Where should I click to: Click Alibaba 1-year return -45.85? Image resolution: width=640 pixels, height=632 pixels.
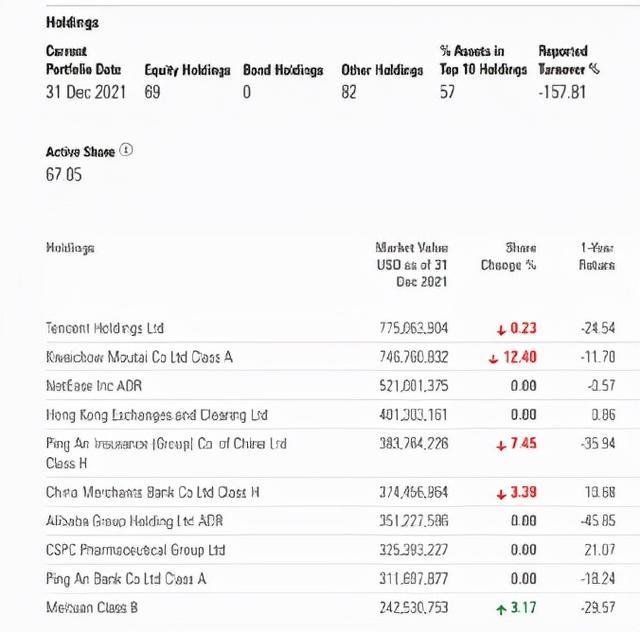598,521
